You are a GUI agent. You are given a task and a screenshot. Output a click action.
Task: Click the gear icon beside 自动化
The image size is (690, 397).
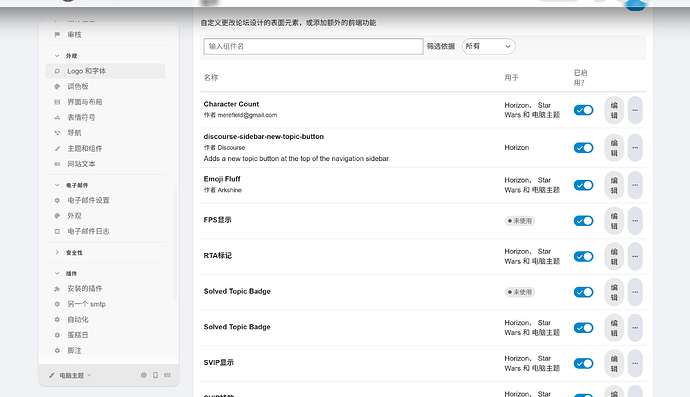(x=57, y=320)
